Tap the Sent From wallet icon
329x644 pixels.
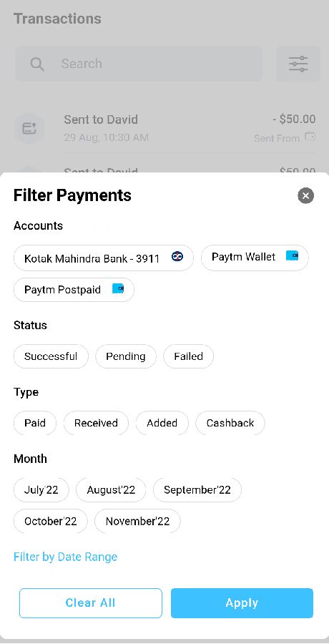pos(310,136)
